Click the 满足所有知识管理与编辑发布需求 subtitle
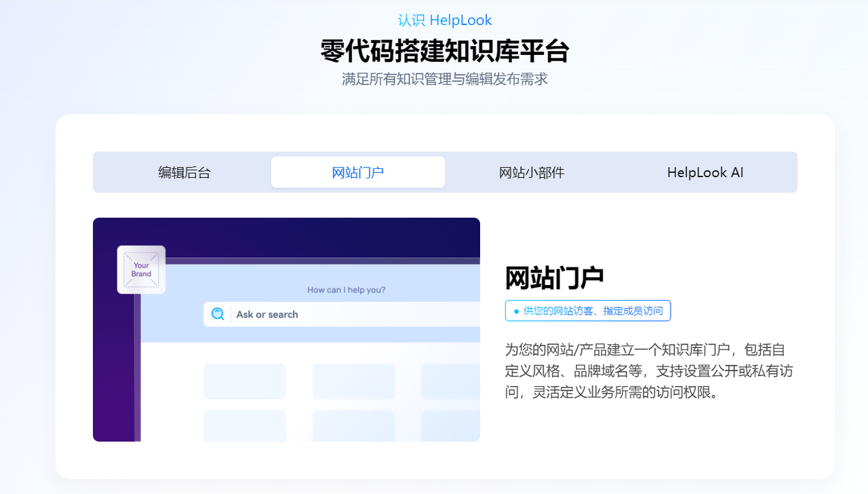The image size is (868, 494). tap(445, 79)
